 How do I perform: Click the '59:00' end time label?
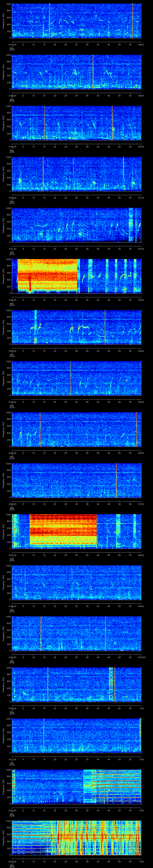[x=141, y=606]
